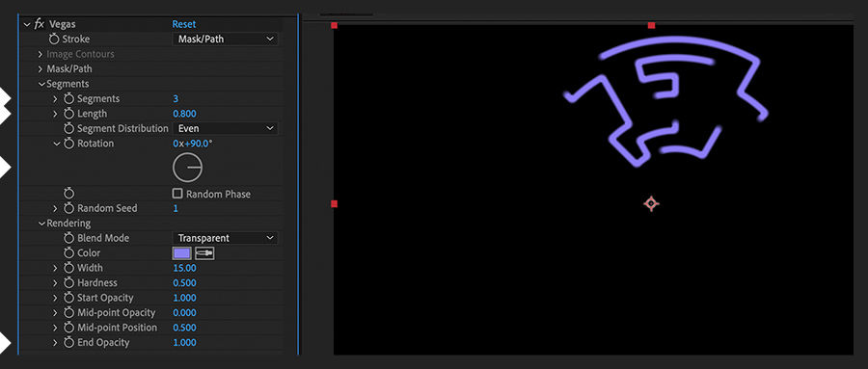Viewport: 868px width, 369px height.
Task: Enable the Random Phase checkbox
Action: pos(177,194)
